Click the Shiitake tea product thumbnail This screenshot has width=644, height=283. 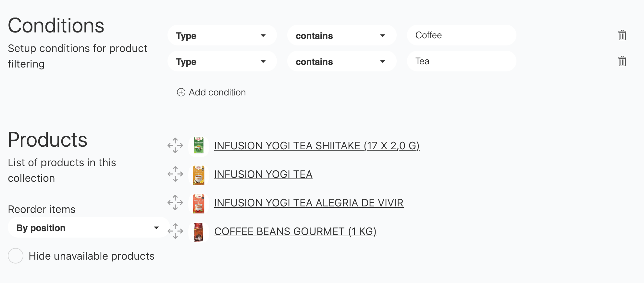[198, 145]
